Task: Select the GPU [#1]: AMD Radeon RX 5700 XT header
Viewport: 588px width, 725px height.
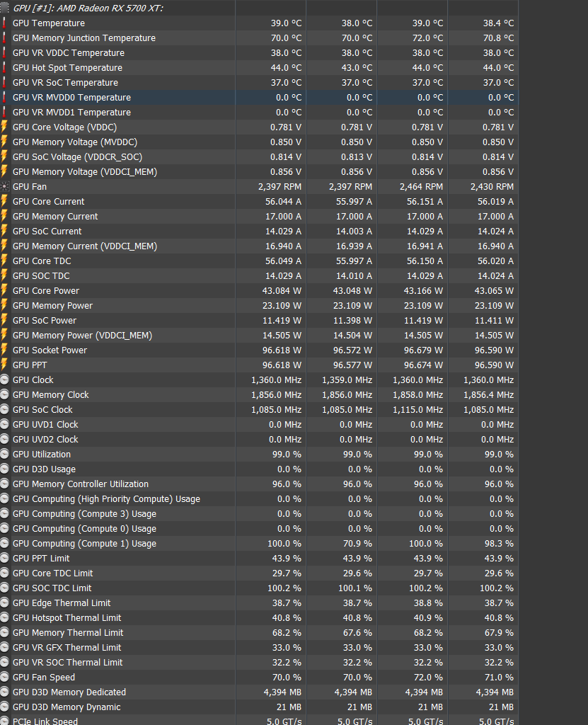Action: click(x=88, y=8)
